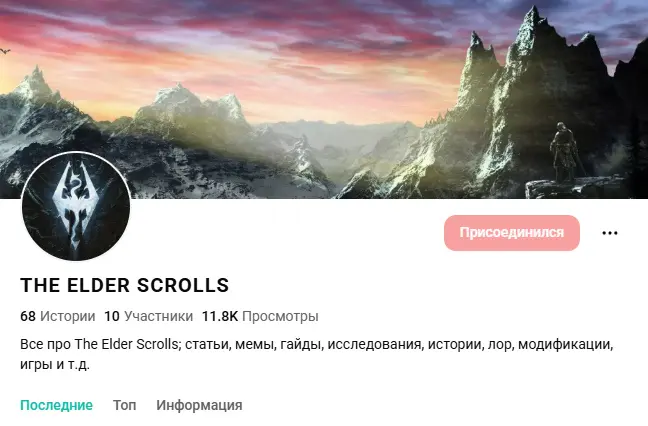648x426 pixels.
Task: Click the Skyrim dragon logo avatar
Action: (x=76, y=207)
